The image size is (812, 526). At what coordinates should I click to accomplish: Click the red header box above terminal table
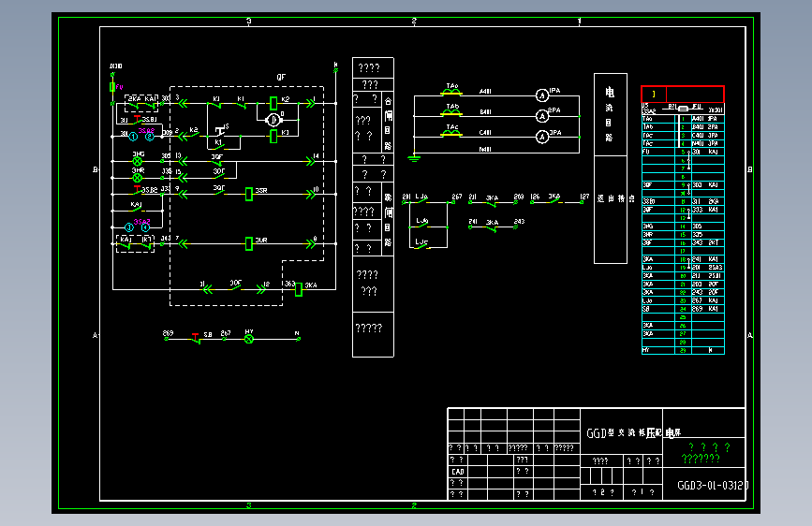pos(683,94)
